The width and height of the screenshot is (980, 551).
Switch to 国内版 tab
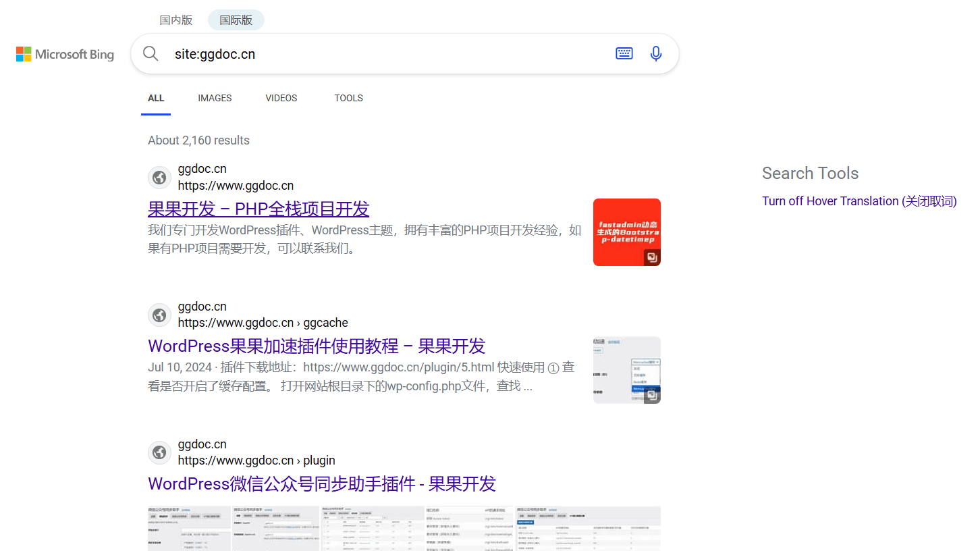tap(176, 20)
